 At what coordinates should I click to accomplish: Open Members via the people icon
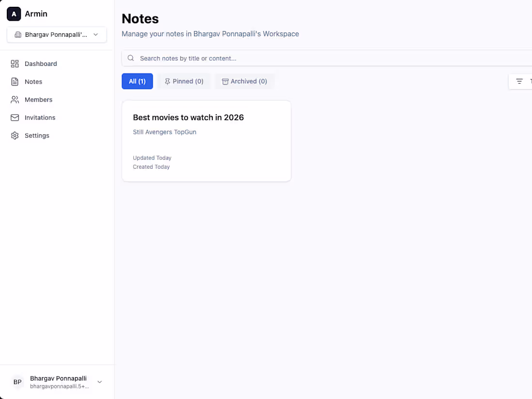coord(15,99)
